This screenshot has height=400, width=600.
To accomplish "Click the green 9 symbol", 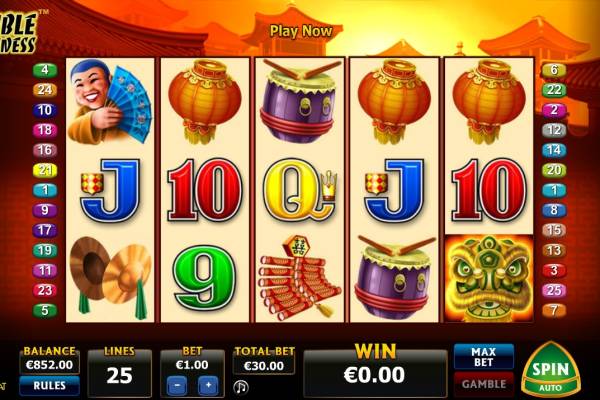I will (x=204, y=278).
